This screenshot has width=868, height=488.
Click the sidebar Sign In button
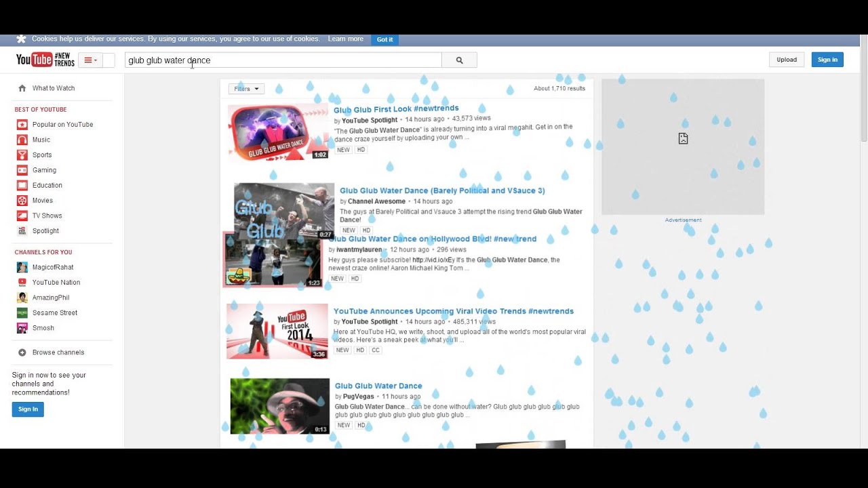(x=28, y=409)
